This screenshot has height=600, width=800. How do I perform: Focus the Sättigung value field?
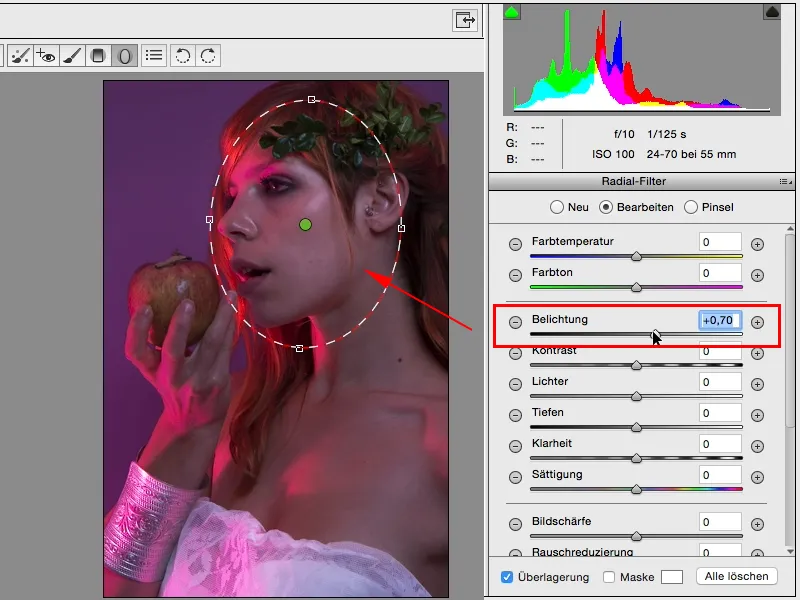click(x=720, y=476)
